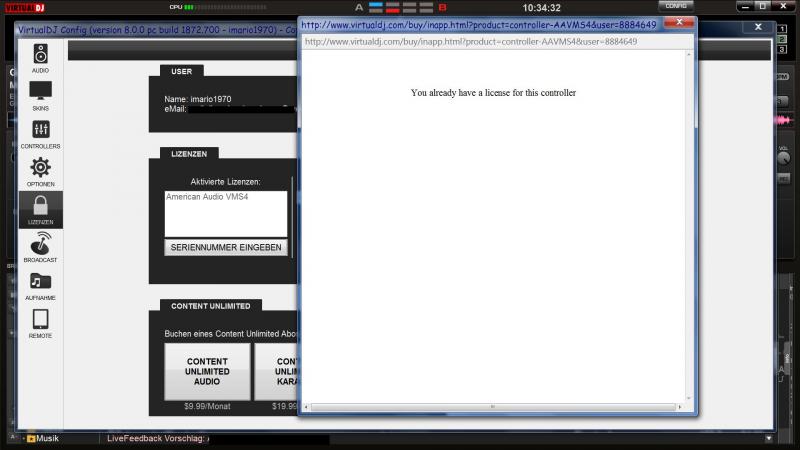Select American Audio VMS4 license entry
The width and height of the screenshot is (800, 450).
207,197
